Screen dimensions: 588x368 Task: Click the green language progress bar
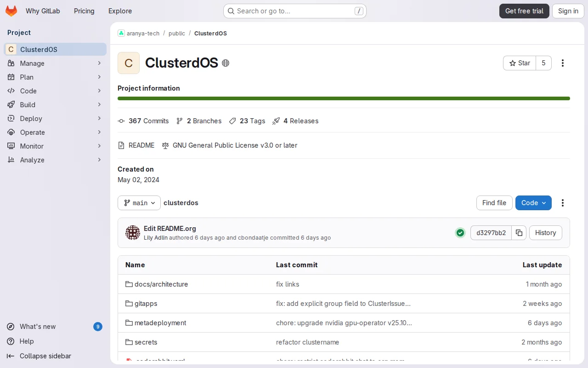point(344,98)
